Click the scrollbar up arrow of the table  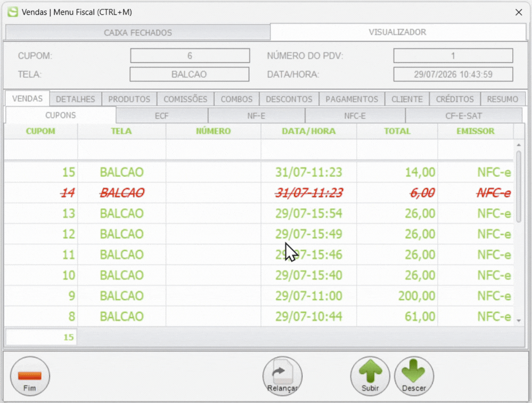pos(519,145)
